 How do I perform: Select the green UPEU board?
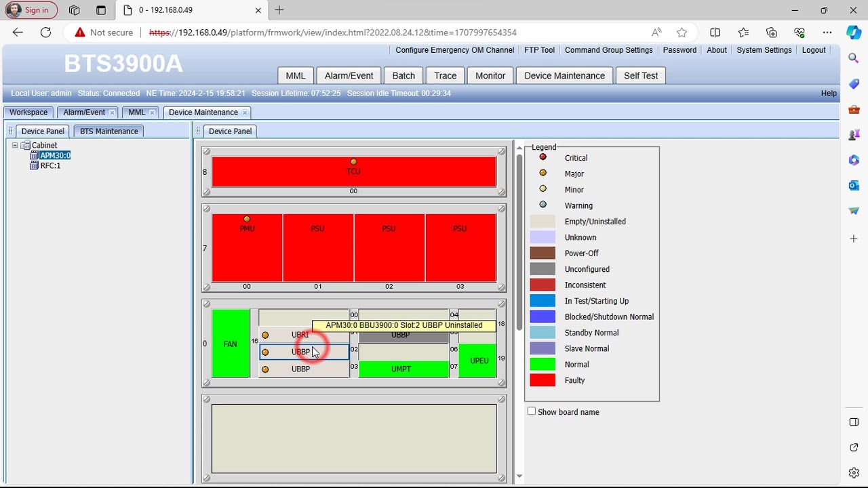[478, 361]
